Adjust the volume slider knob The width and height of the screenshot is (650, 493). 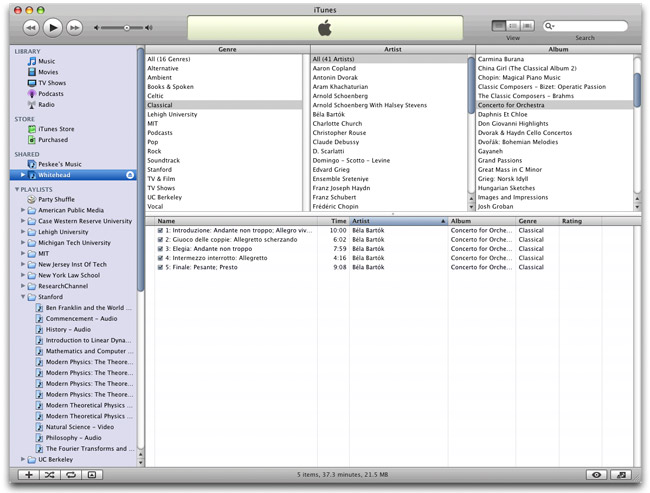pyautogui.click(x=127, y=28)
